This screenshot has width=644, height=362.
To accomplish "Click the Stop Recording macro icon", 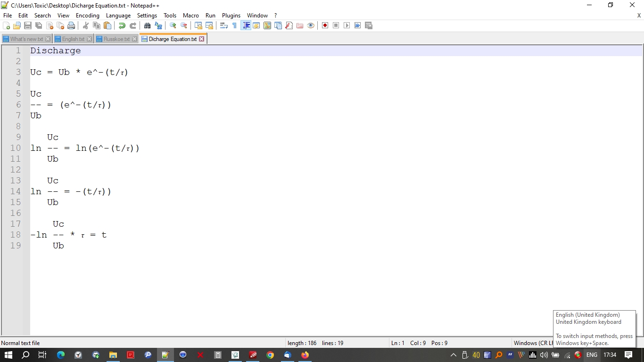I will 336,25.
